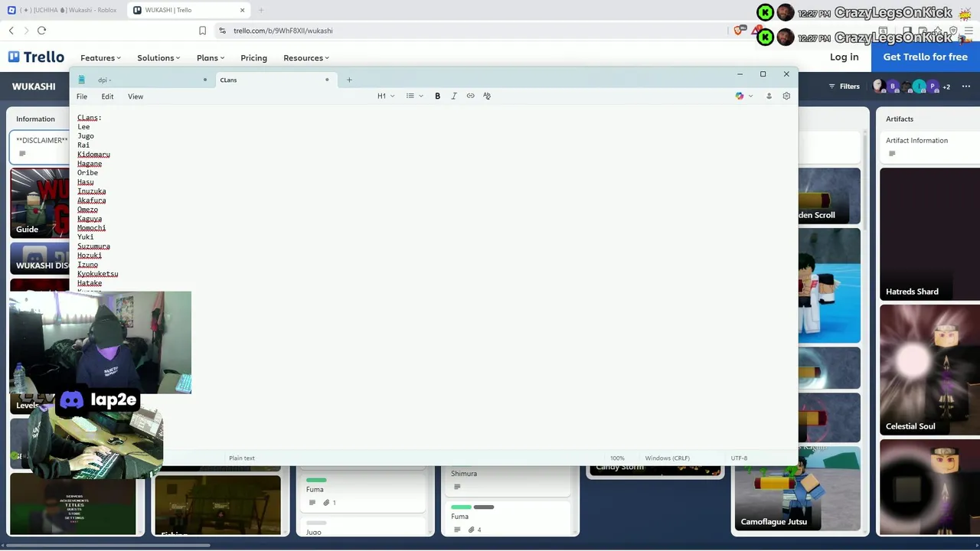Click the WUKASHI board title
Image resolution: width=980 pixels, height=551 pixels.
tap(34, 86)
